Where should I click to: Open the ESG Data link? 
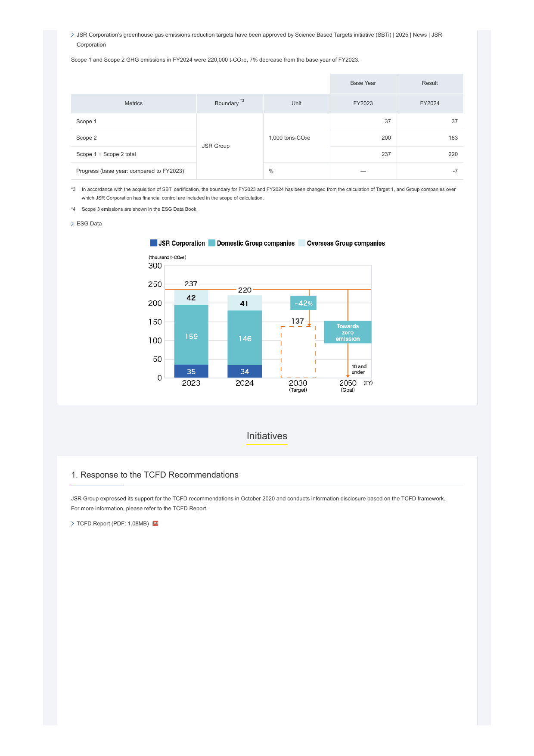89,224
